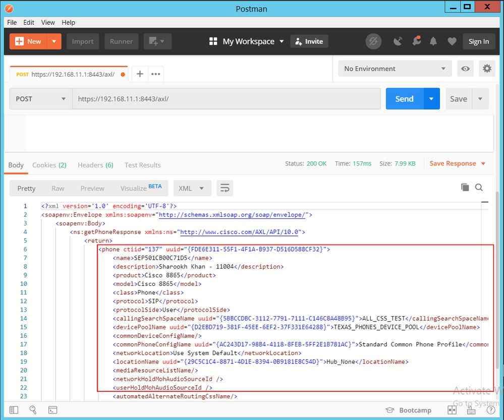This screenshot has width=504, height=420.
Task: Click the Sign In button
Action: 478,41
